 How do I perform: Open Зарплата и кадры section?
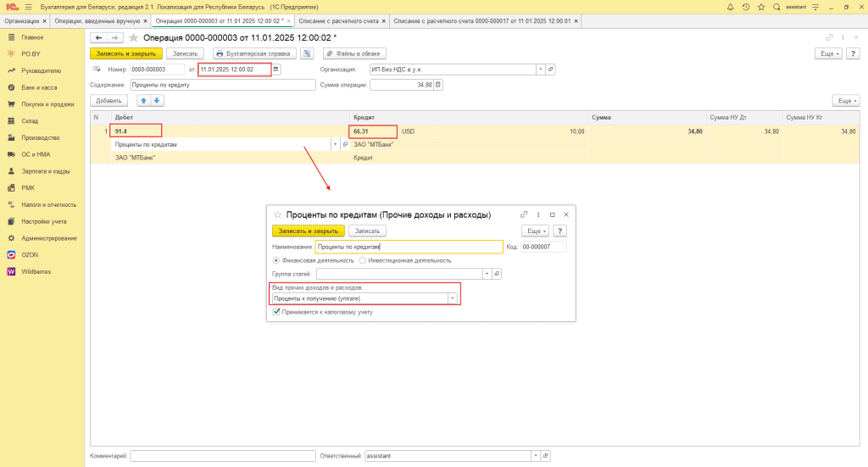(46, 171)
